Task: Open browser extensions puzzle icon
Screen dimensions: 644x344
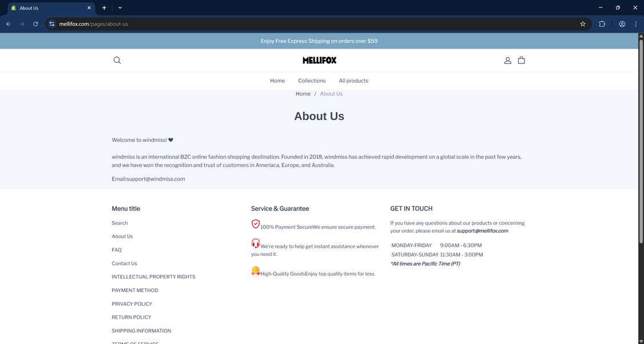Action: pos(602,24)
